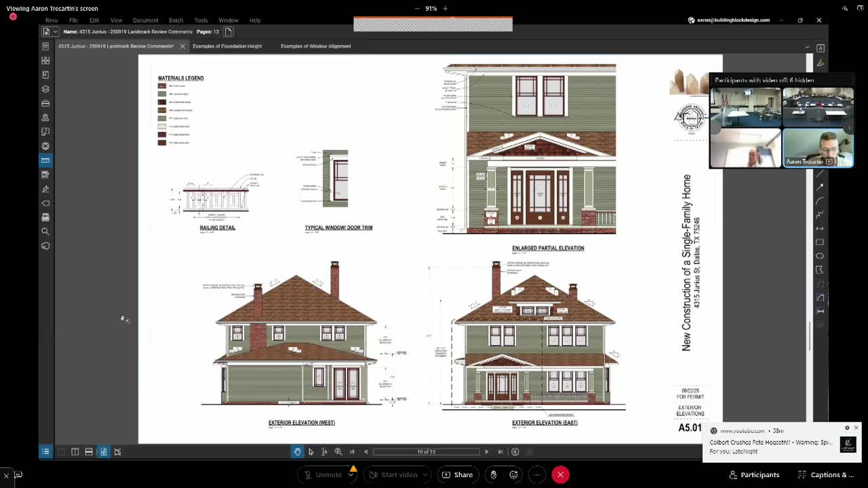Unmute the microphone

[x=323, y=474]
